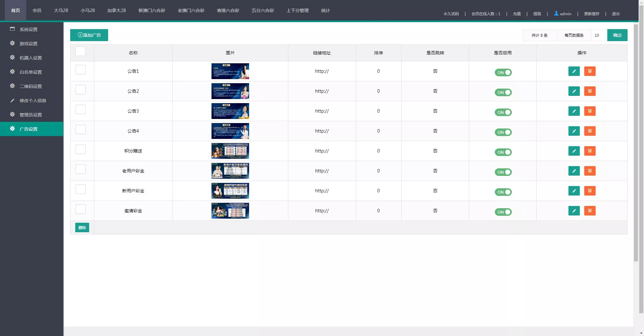Click the pencil icon beside 修改个人信息
Screen dimensions: 644x336
(x=12, y=100)
